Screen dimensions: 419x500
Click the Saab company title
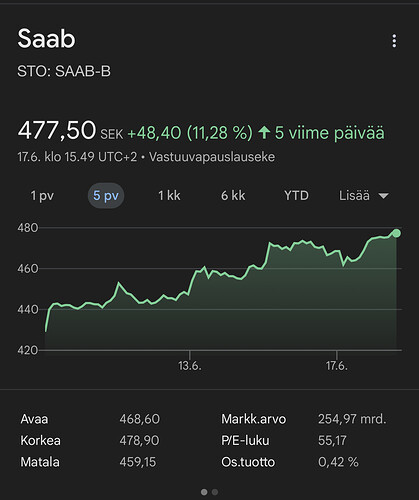click(x=46, y=39)
